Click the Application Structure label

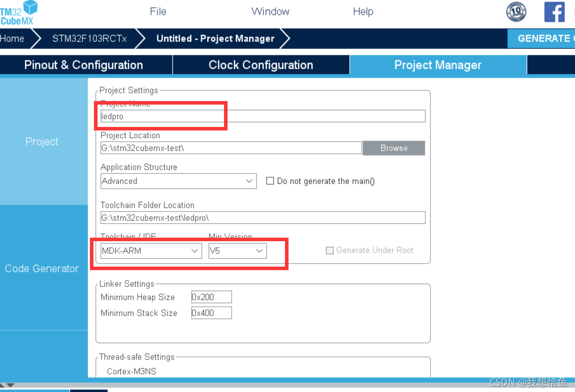139,167
